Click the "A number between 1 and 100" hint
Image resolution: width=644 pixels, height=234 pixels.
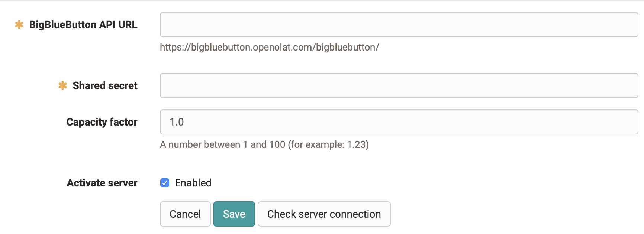coord(222,144)
